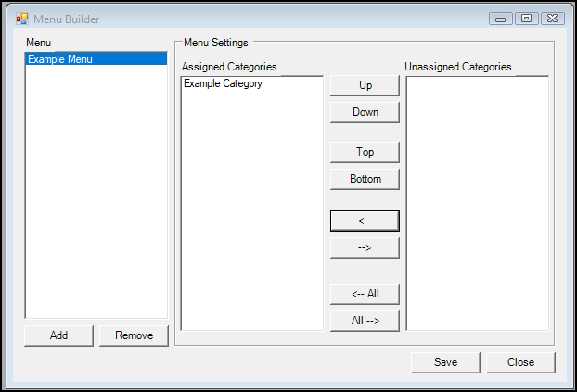
Task: Send category to Bottom
Action: coord(365,179)
